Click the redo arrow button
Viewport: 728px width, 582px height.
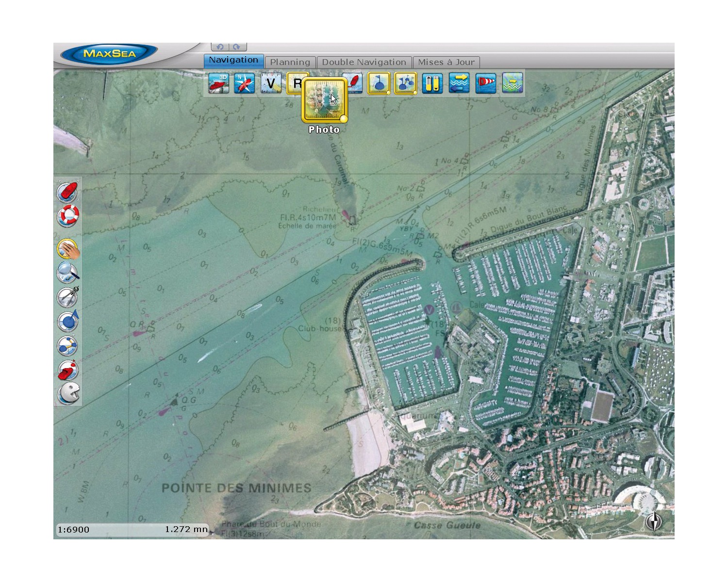(237, 47)
